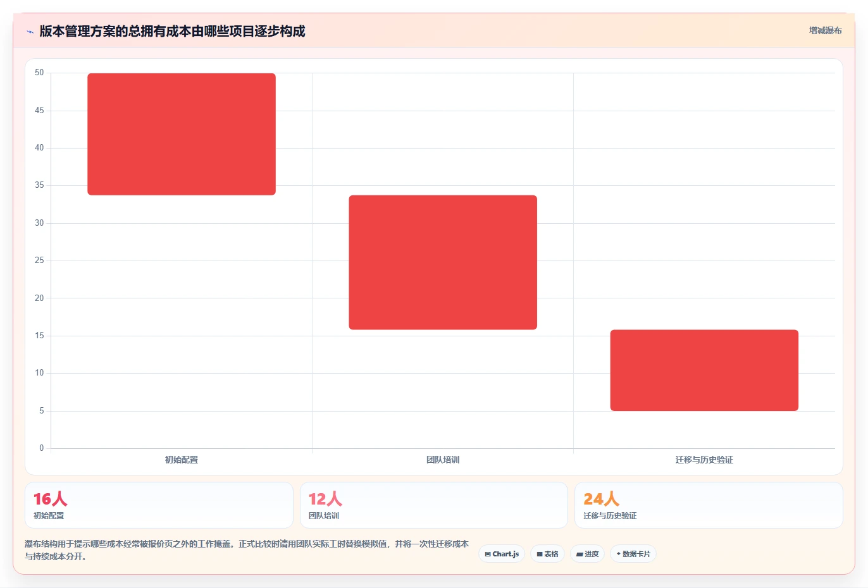Click the 团队培训 x-axis label
The width and height of the screenshot is (868, 588).
(443, 460)
